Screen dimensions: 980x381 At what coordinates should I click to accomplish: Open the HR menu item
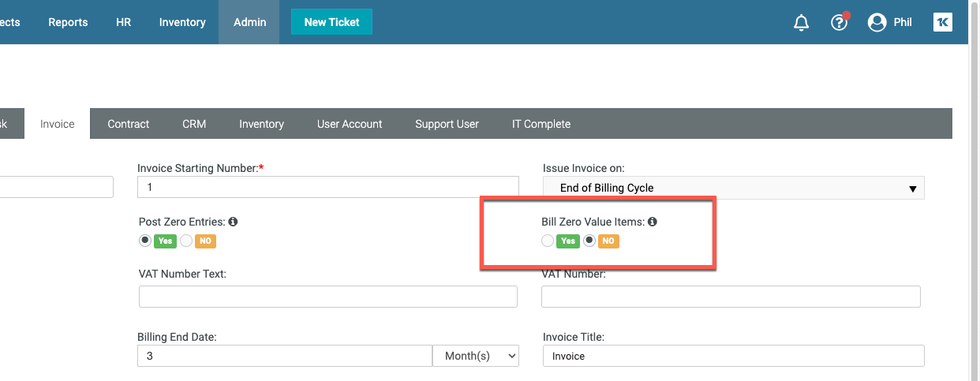coord(123,22)
